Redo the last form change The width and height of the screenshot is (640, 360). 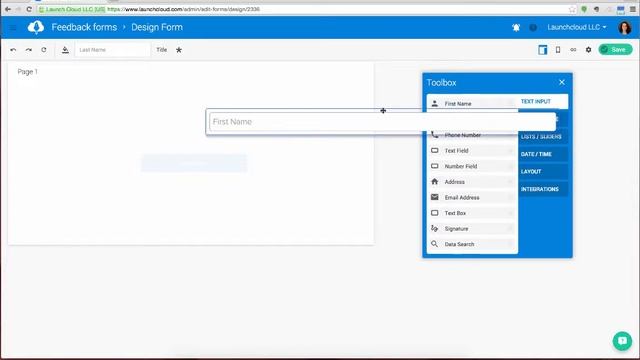[29, 50]
